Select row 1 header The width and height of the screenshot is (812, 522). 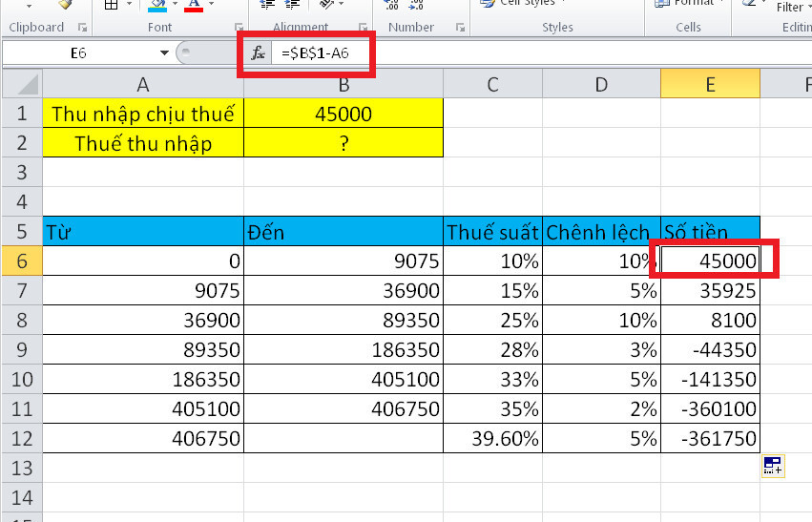pos(22,114)
